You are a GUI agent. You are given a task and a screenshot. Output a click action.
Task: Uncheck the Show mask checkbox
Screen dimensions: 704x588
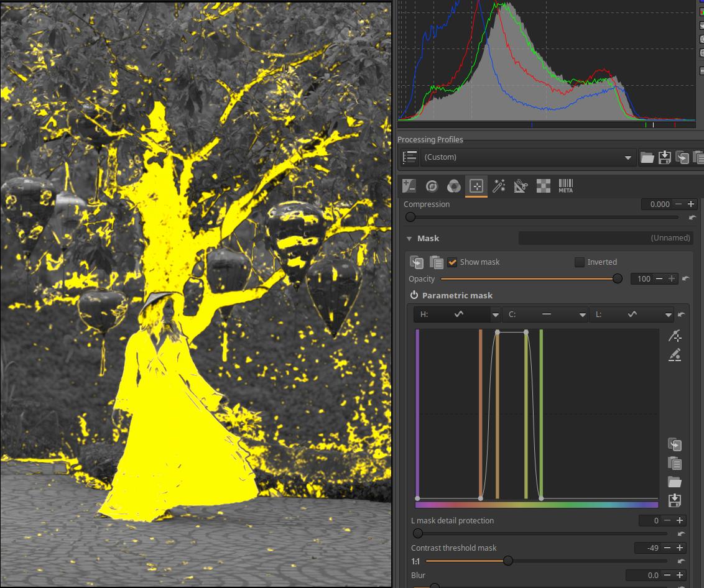point(453,262)
